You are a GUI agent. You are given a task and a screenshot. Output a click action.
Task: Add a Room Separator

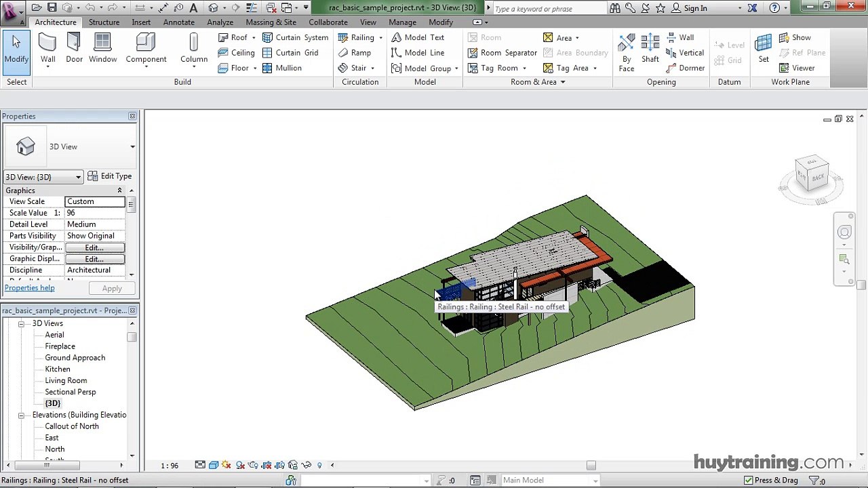(502, 53)
